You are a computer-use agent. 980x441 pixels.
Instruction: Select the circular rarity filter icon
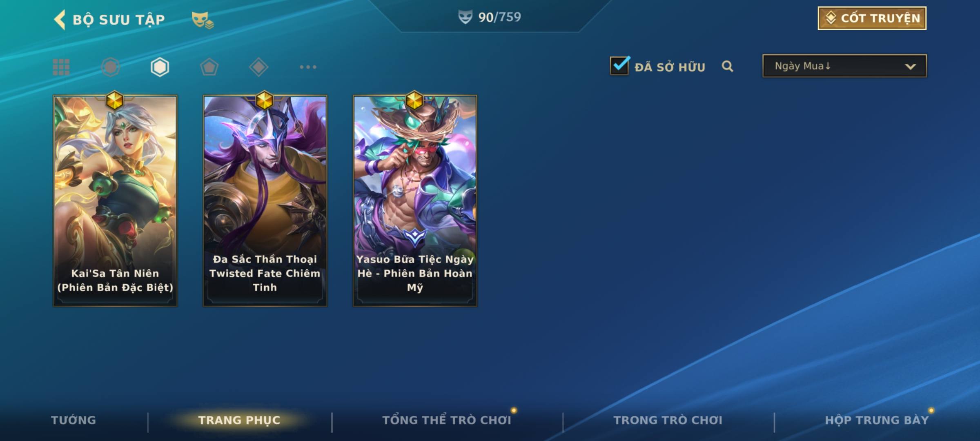[111, 67]
